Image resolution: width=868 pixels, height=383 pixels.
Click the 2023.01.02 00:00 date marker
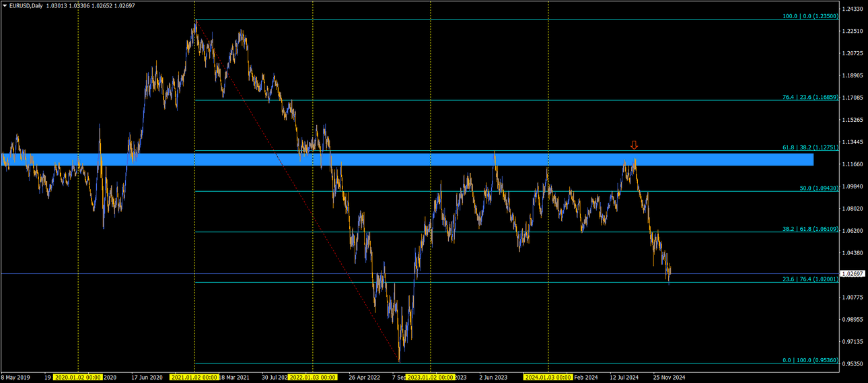tap(431, 378)
